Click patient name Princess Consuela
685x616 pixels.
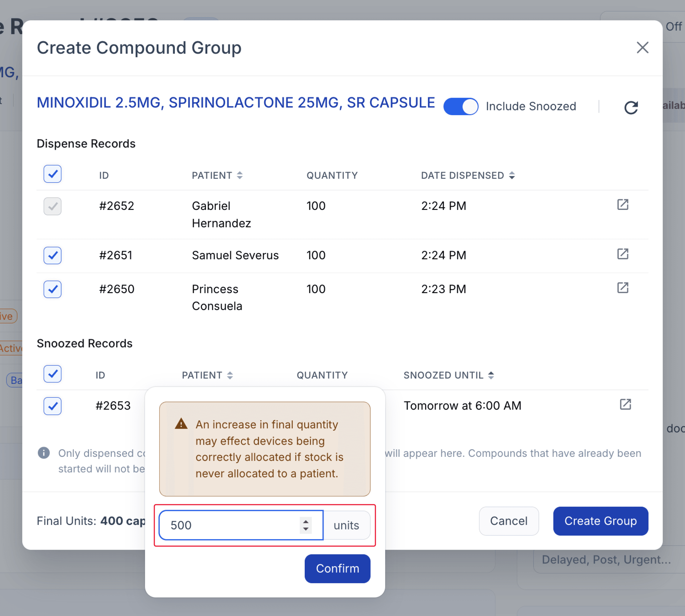pyautogui.click(x=217, y=297)
